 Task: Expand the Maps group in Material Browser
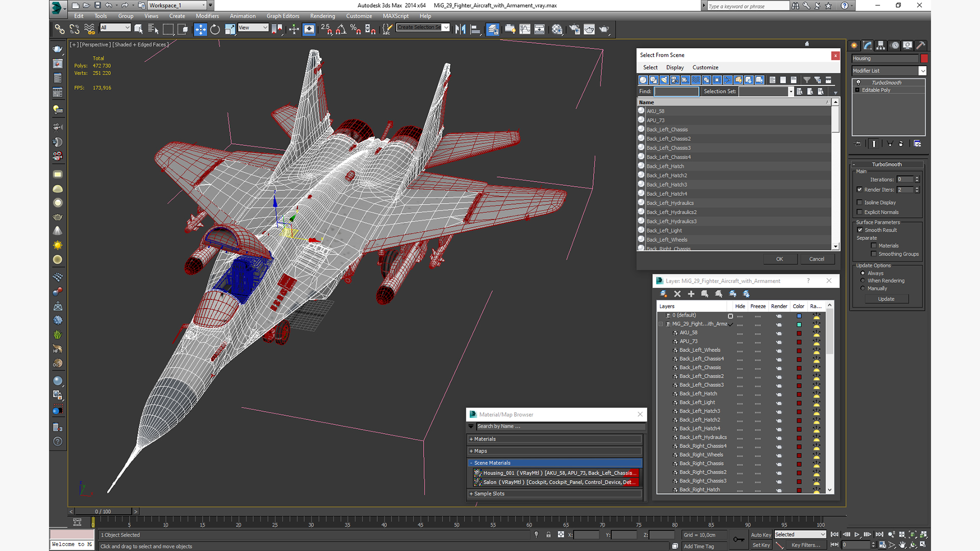coord(555,452)
